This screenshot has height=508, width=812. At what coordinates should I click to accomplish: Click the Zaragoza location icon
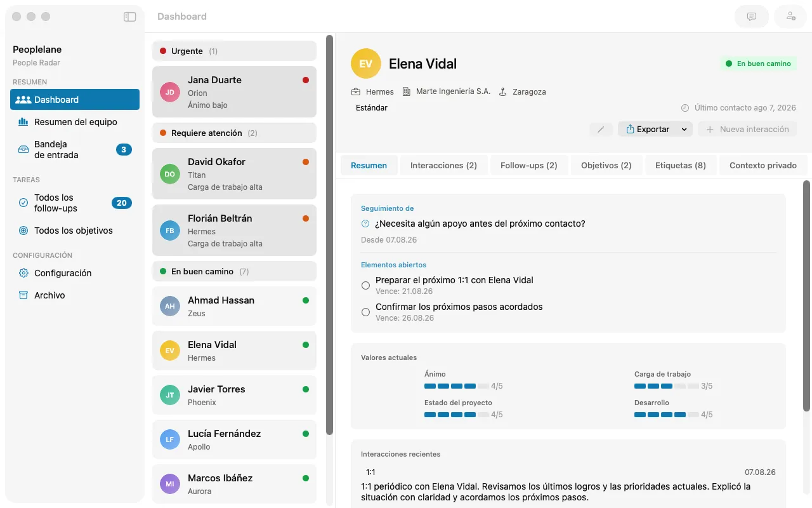(503, 92)
